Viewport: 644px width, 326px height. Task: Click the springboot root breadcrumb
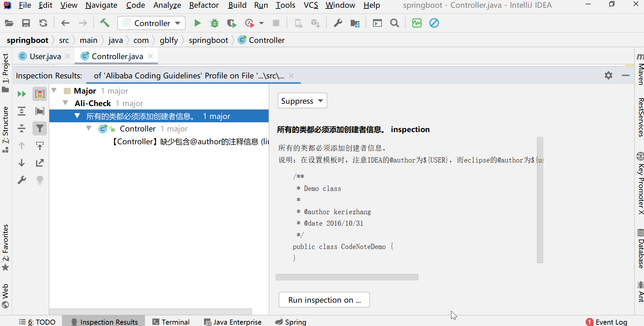pyautogui.click(x=28, y=40)
